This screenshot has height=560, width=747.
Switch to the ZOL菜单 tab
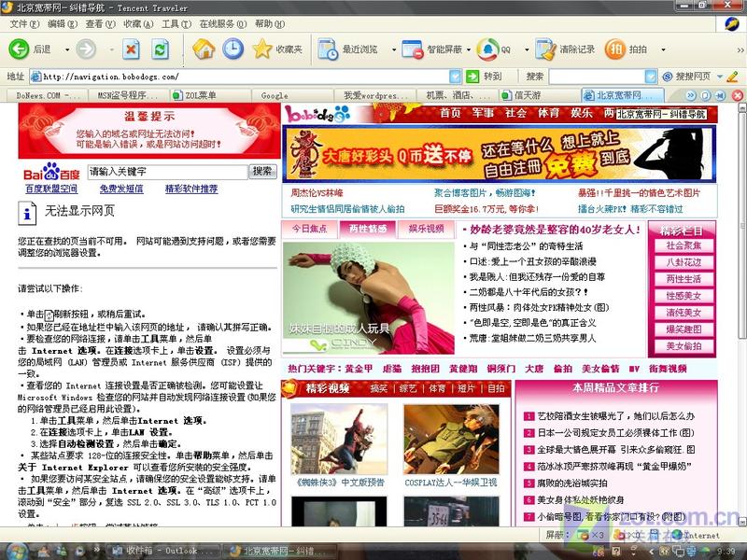coord(211,96)
